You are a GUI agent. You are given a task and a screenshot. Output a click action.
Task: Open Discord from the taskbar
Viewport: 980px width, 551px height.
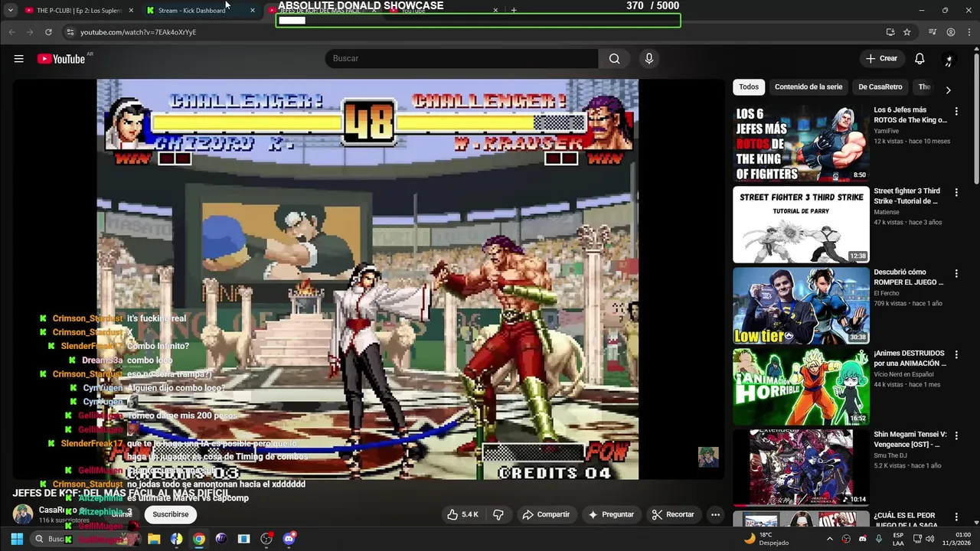[x=289, y=539]
